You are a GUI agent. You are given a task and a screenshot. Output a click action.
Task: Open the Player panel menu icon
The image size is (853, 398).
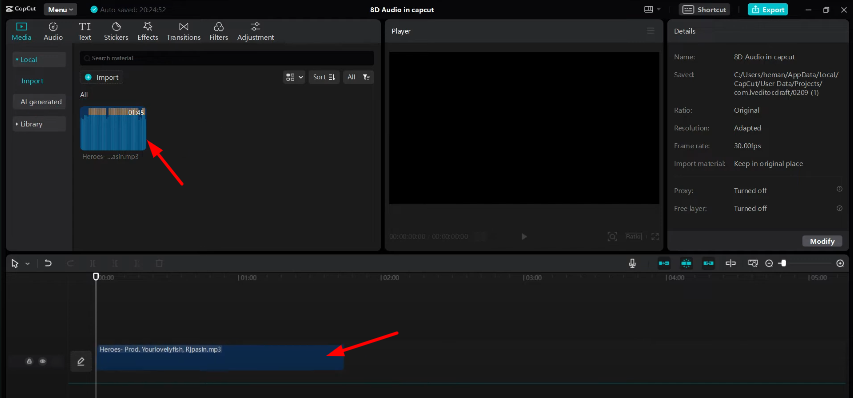point(651,31)
